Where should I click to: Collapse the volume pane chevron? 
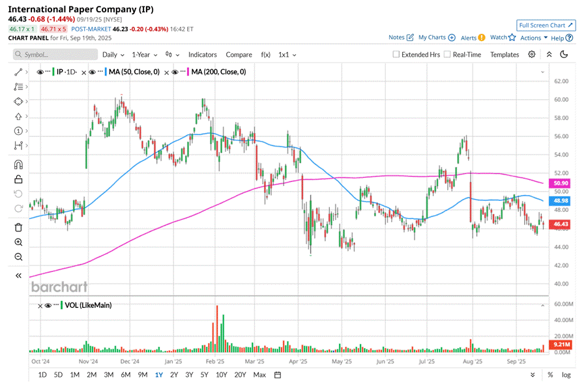(542, 306)
